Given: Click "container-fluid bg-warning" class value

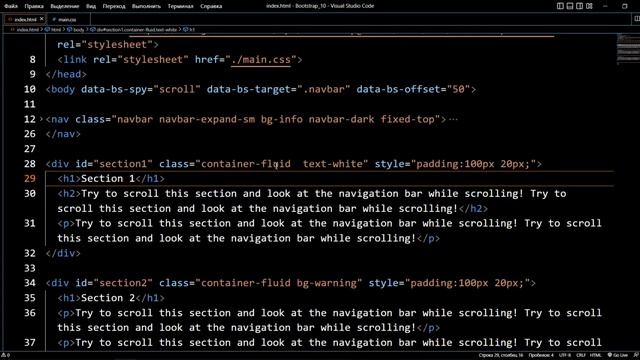Looking at the screenshot, I should (x=279, y=283).
